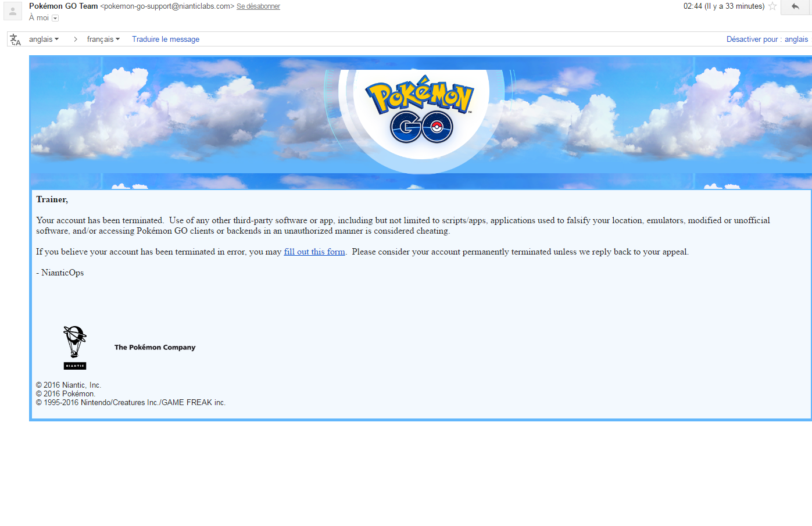812x526 pixels.
Task: Open the 'fill out this form' link
Action: click(x=314, y=252)
